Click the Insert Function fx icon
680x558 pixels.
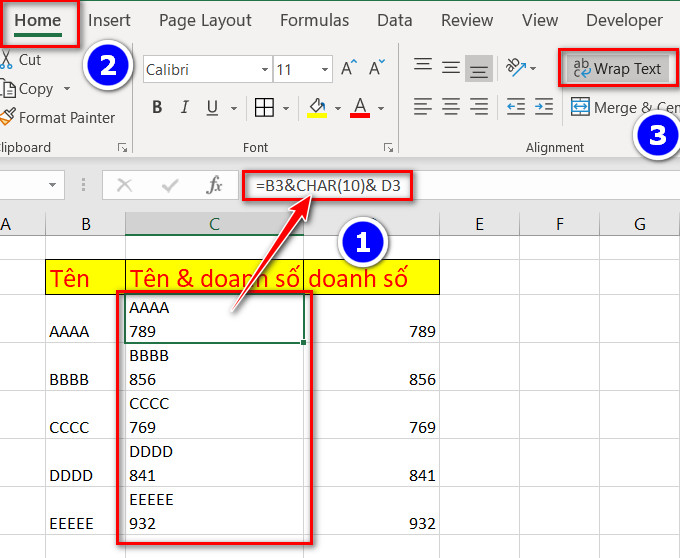pos(214,185)
